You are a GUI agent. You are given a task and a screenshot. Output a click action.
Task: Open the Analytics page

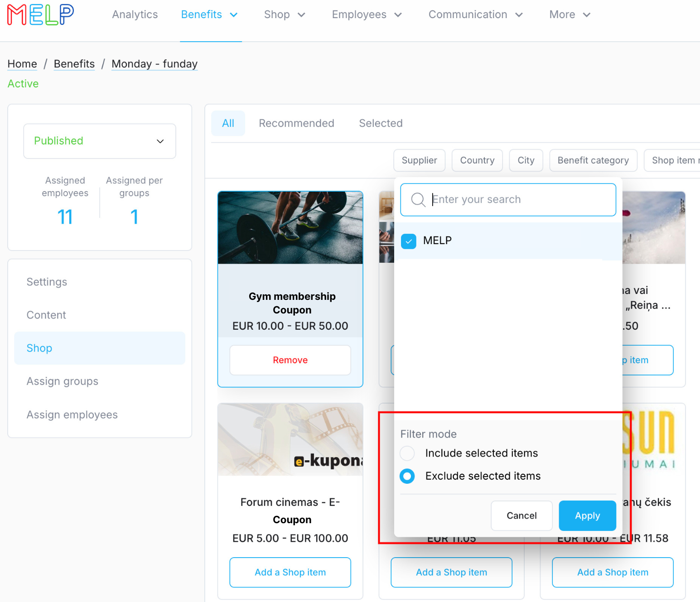[x=135, y=14]
